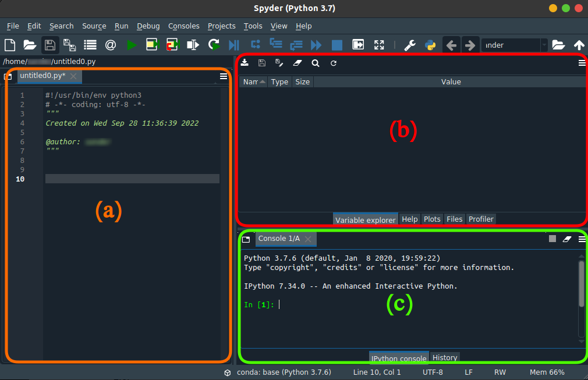
Task: Switch to the History tab
Action: pos(445,357)
